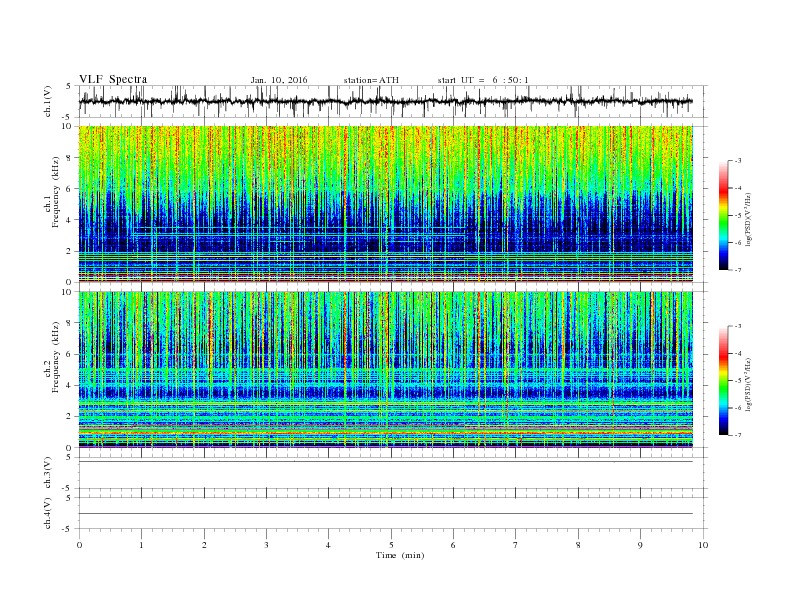Click the 'Time (min)' axis label

[x=400, y=555]
